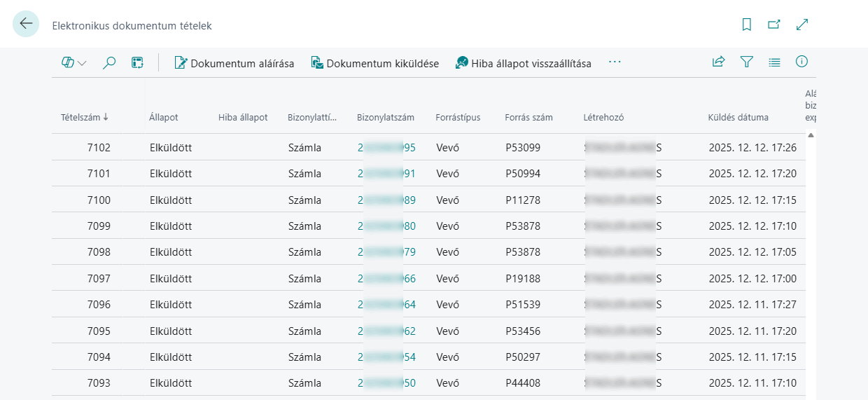The image size is (868, 400).
Task: Click Dokumentum aláírása action
Action: tap(234, 63)
